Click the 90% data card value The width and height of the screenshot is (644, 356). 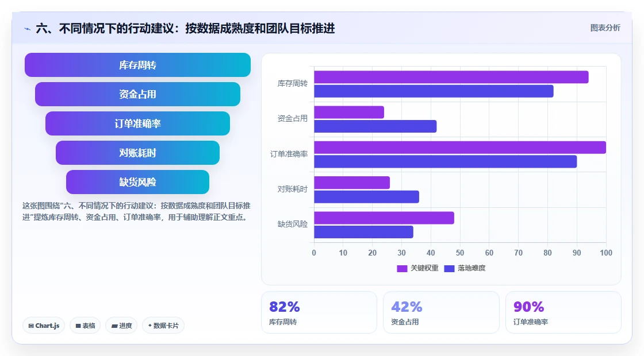tap(528, 307)
